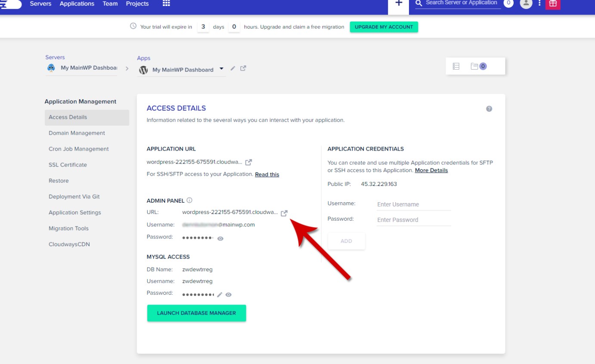Image resolution: width=595 pixels, height=364 pixels.
Task: Click the ADD credentials button
Action: coord(346,241)
